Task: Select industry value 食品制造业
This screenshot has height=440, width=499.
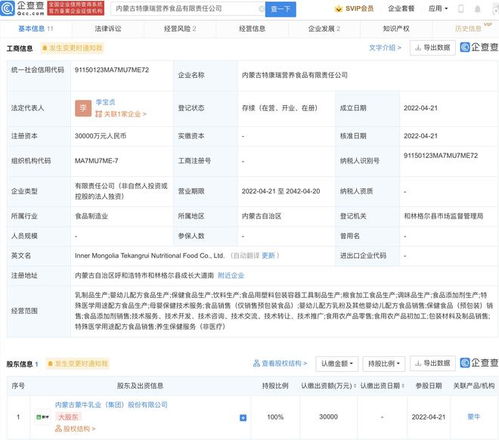Action: 91,216
